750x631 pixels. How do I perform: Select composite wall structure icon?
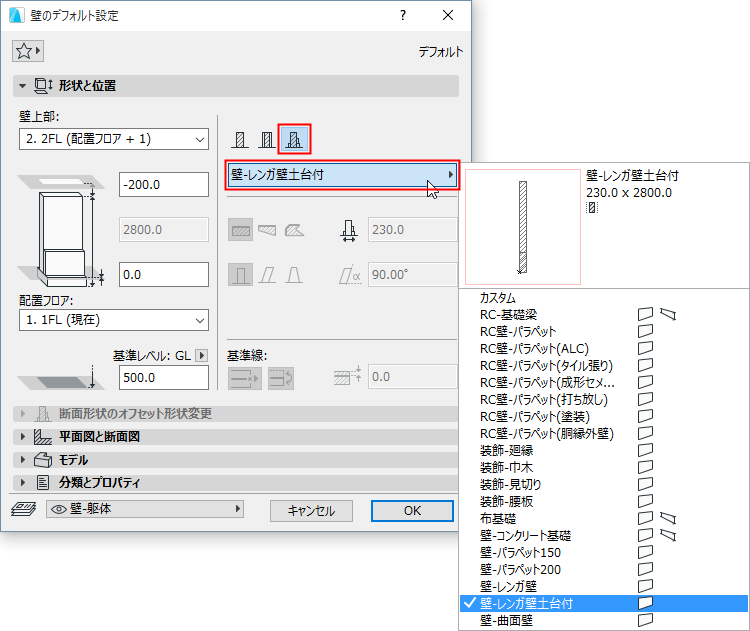pos(267,140)
